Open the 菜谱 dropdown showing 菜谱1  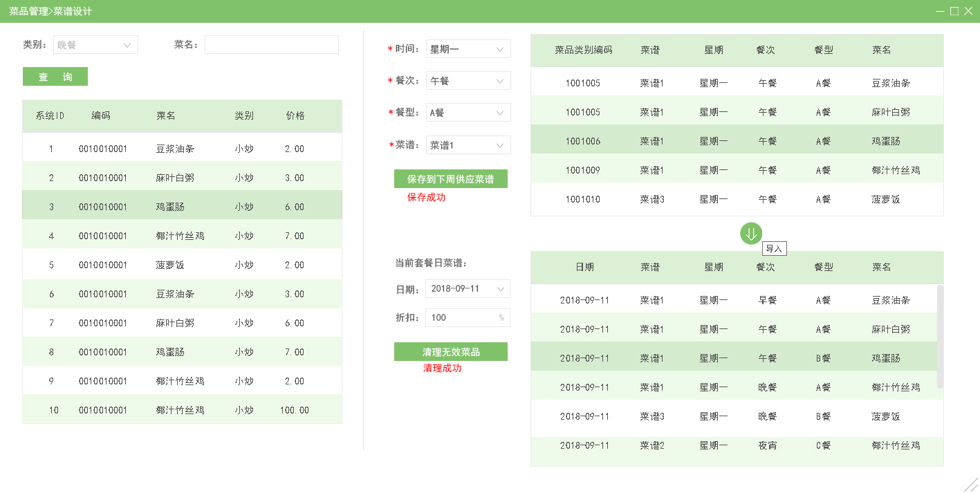point(468,145)
